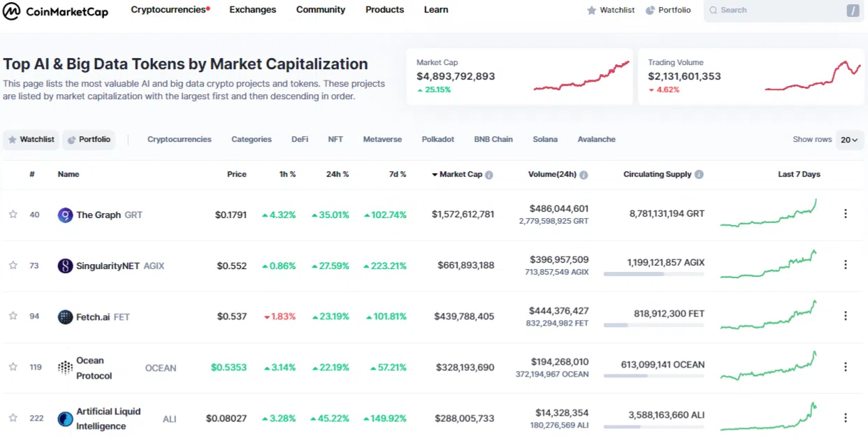Viewport: 868px width, 443px height.
Task: Open the Learn top menu
Action: pyautogui.click(x=436, y=10)
